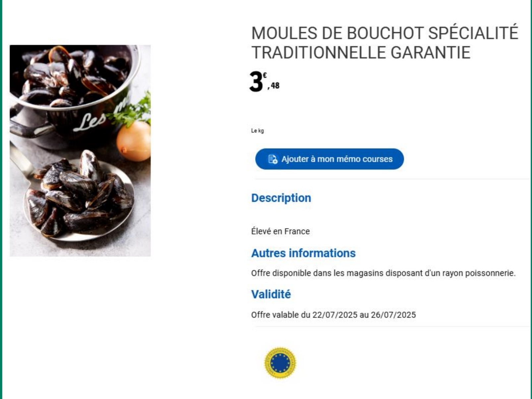The width and height of the screenshot is (532, 399).
Task: Click the onion in the product photo
Action: click(134, 141)
